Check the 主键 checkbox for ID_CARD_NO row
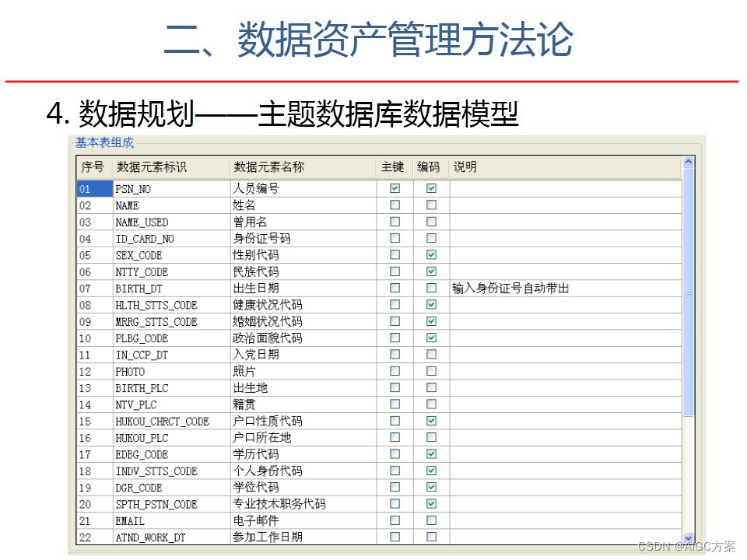This screenshot has width=747, height=560. 395,238
